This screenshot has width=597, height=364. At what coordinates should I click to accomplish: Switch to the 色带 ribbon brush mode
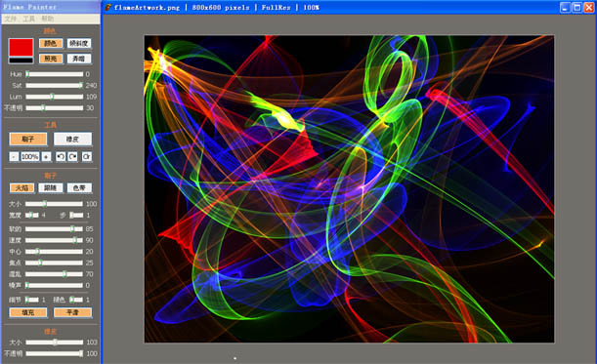pos(79,188)
